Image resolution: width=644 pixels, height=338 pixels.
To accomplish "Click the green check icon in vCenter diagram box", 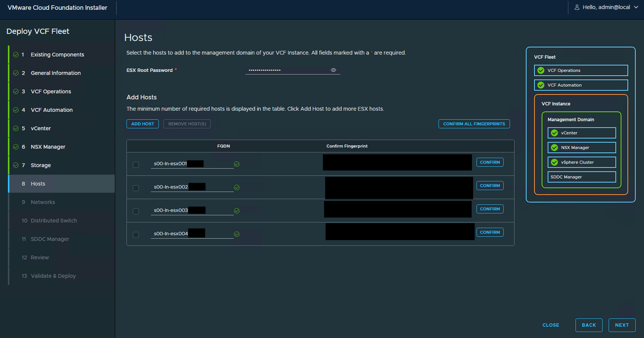I will coord(554,133).
